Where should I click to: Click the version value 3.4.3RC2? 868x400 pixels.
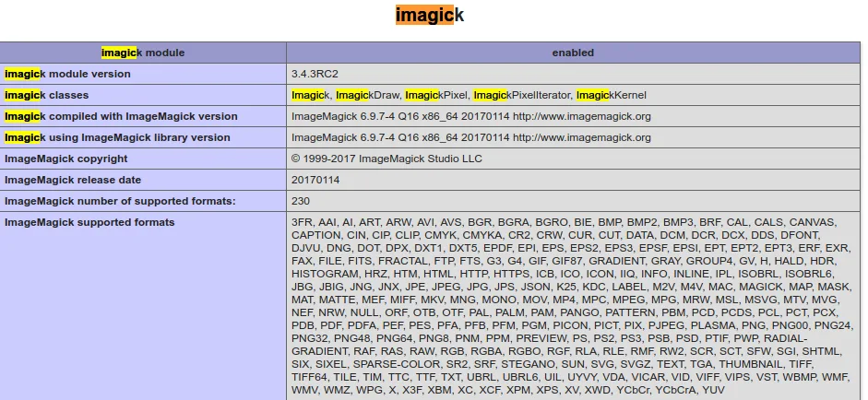[x=315, y=74]
